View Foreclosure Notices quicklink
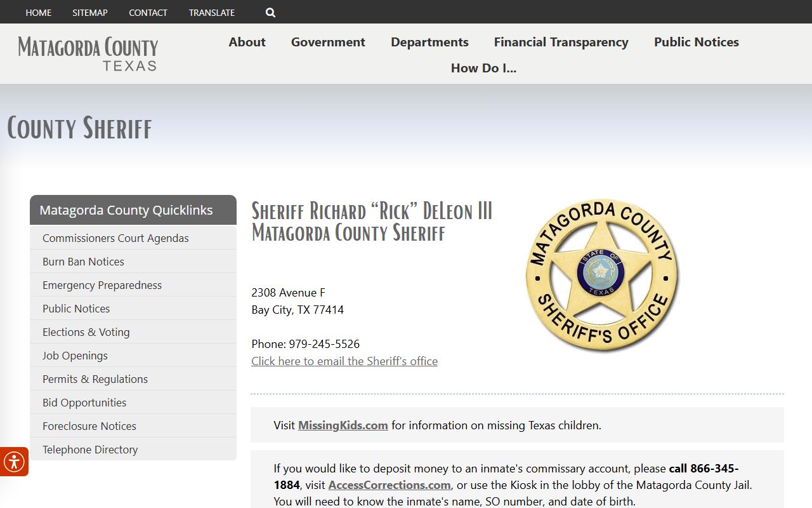This screenshot has height=508, width=812. coord(133,426)
